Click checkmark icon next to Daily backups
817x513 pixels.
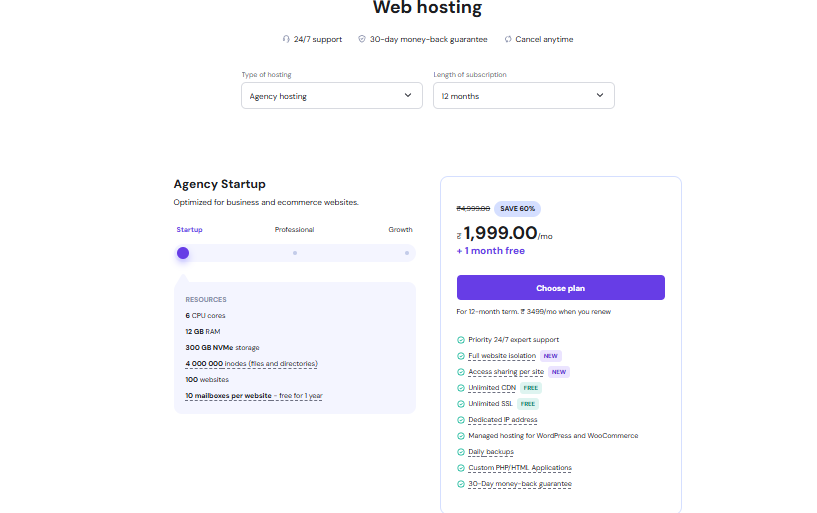click(461, 452)
